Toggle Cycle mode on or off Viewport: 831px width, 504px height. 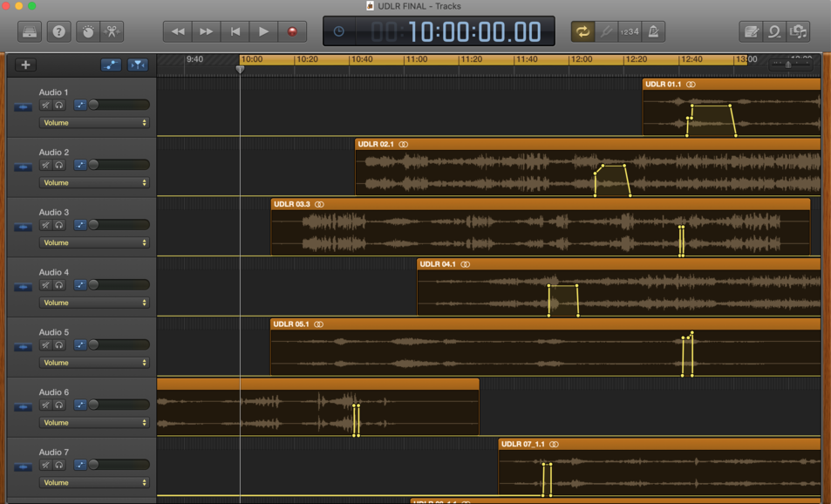click(582, 31)
